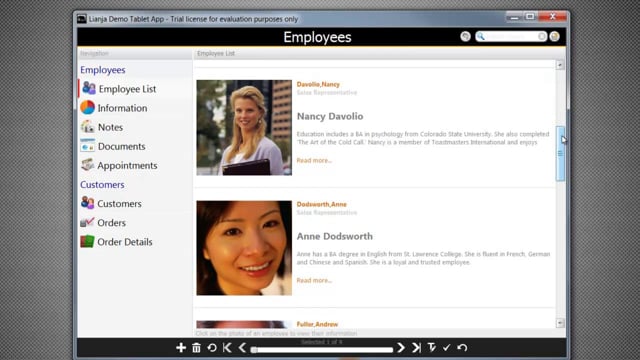Click the employee list vertical scrollbar thumb

[x=560, y=153]
